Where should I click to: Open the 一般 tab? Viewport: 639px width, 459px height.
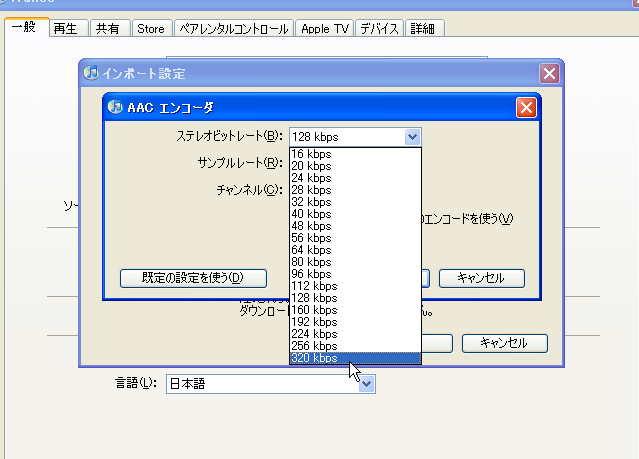click(x=26, y=27)
